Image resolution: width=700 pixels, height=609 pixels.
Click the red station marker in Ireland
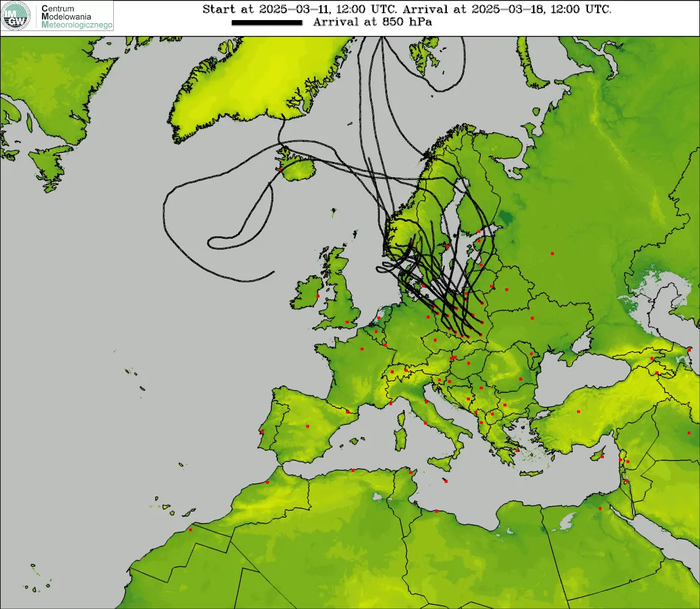318,296
